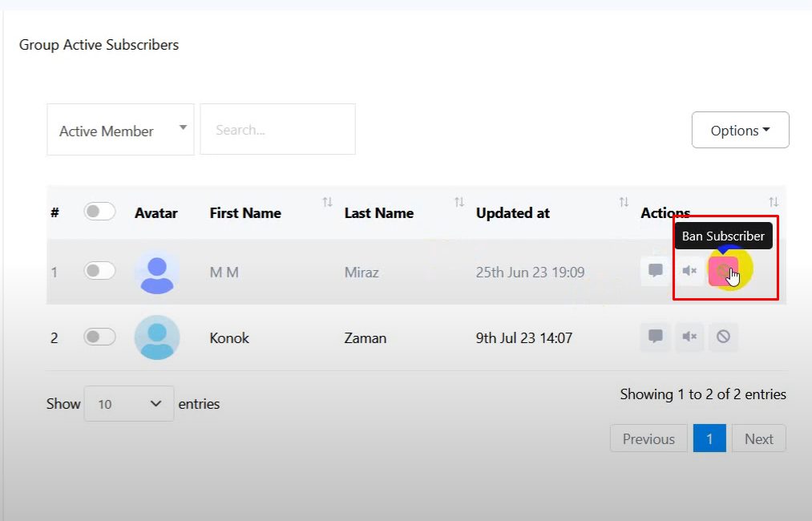This screenshot has width=812, height=521.
Task: Click the Previous pagination button
Action: (648, 438)
